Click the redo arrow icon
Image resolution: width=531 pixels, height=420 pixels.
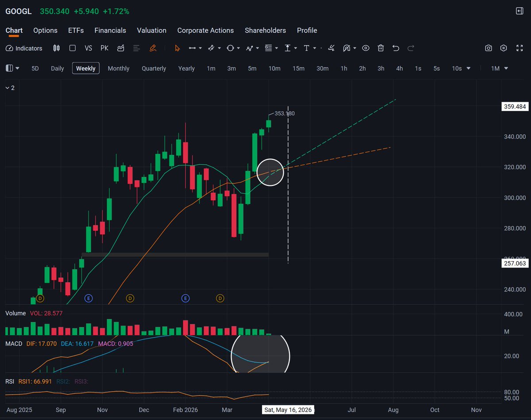[411, 48]
